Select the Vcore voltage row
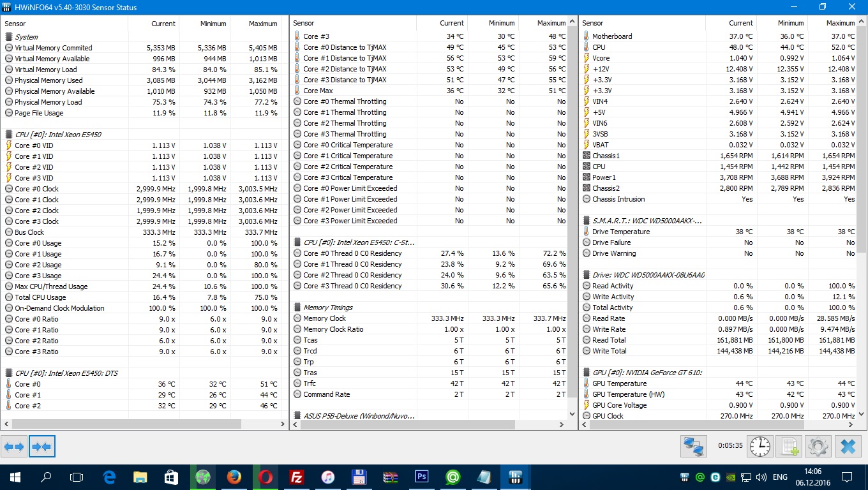Image resolution: width=868 pixels, height=490 pixels. click(x=719, y=58)
